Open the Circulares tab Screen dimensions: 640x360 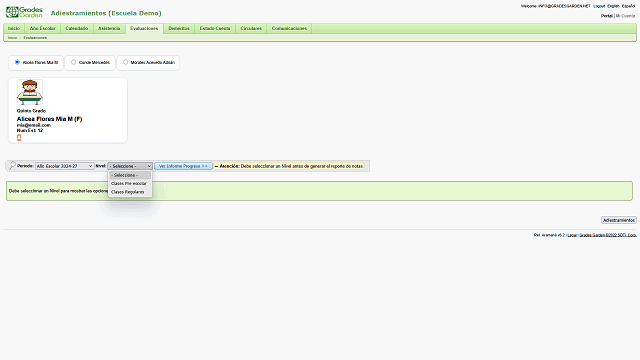(251, 28)
